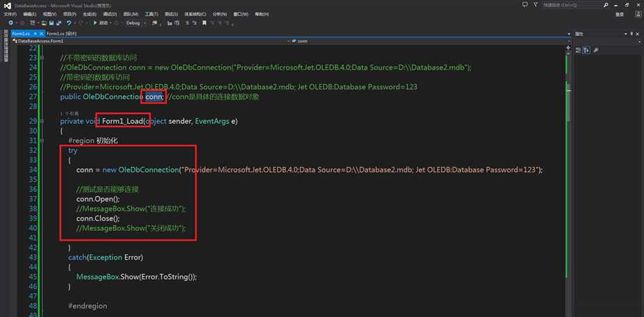Click the Start debugging play icon
Screen dimensions: 644x317
click(x=95, y=23)
